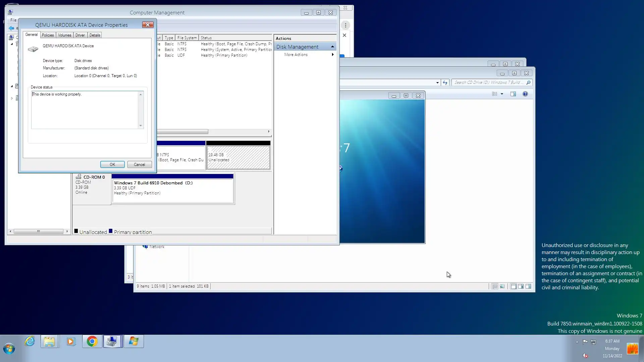The width and height of the screenshot is (644, 362).
Task: Open the address bar history dropdown
Action: click(437, 82)
